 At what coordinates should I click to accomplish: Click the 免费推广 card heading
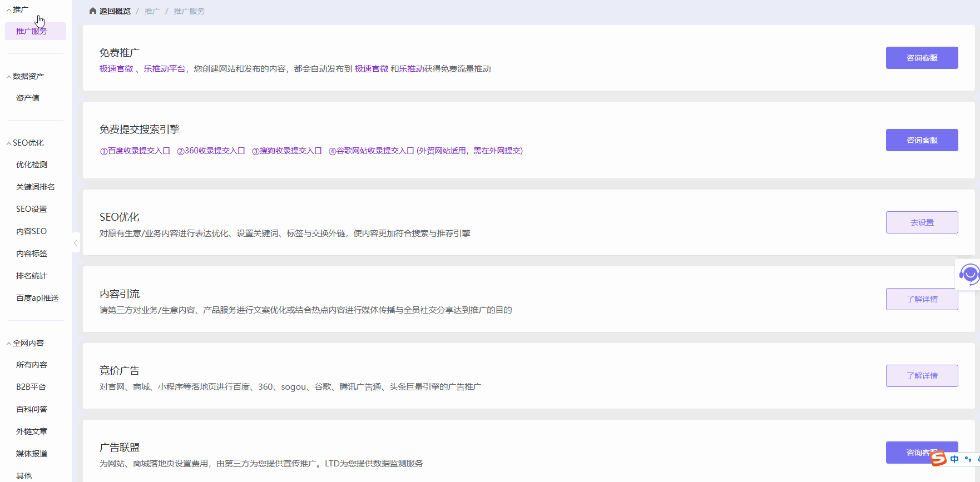click(120, 53)
